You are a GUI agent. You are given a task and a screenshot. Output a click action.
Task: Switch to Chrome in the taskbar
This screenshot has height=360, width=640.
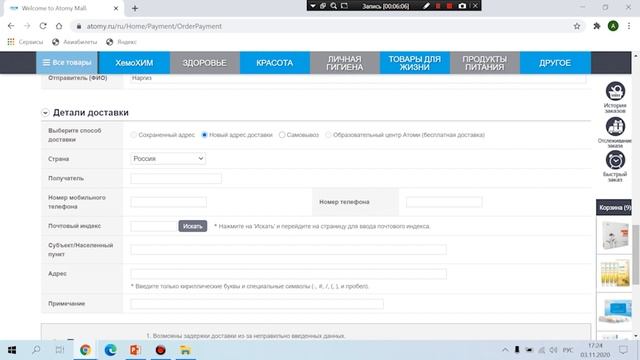coord(85,350)
